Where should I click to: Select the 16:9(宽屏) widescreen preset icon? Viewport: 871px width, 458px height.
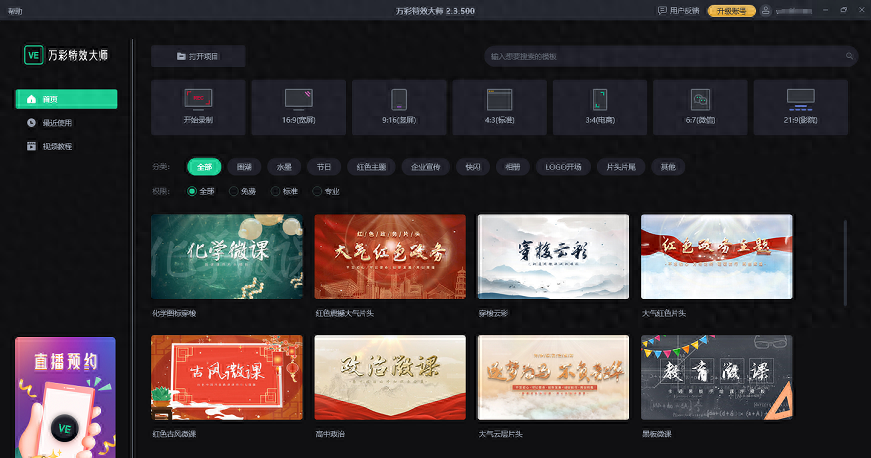pyautogui.click(x=299, y=99)
